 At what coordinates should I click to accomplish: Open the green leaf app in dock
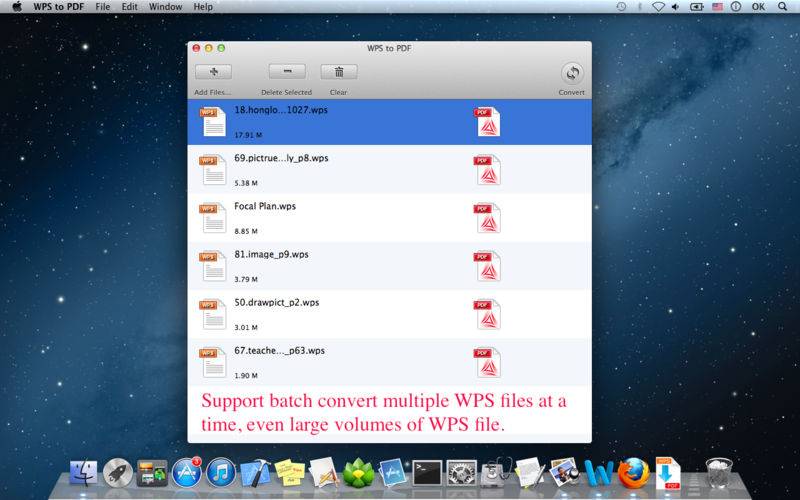(x=358, y=473)
